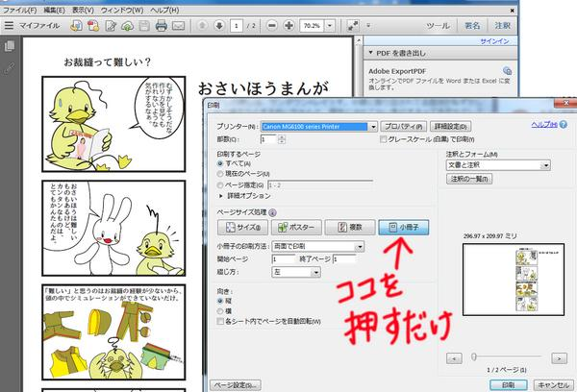Select landscape orientation radio button
Viewport: 577px width, 392px height.
(x=220, y=311)
